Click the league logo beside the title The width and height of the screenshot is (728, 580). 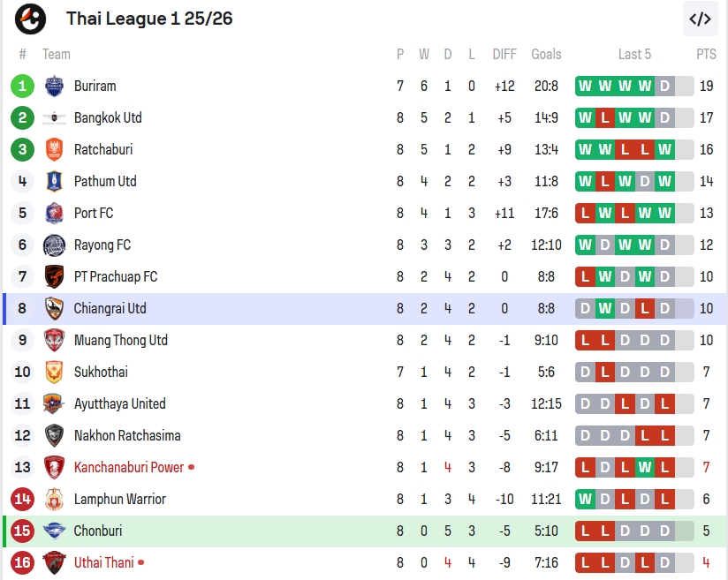point(31,19)
